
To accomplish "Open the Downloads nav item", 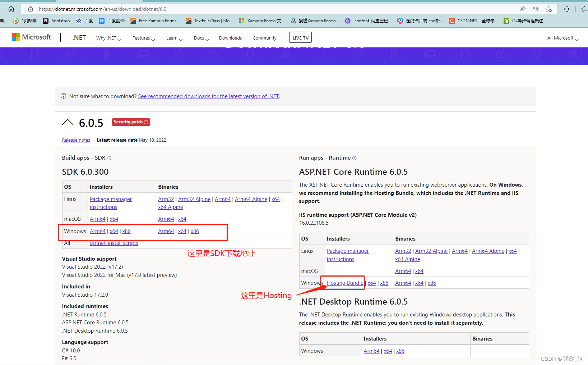I will tap(230, 38).
